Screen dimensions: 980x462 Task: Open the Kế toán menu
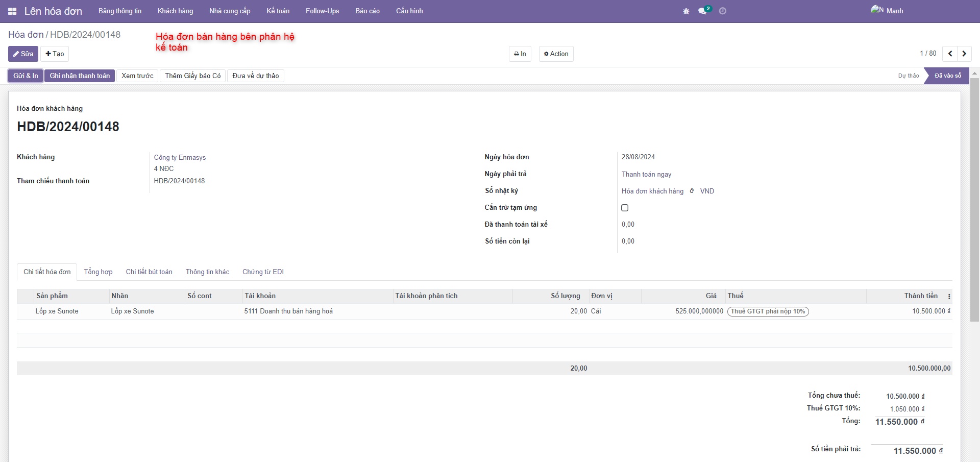(x=278, y=11)
